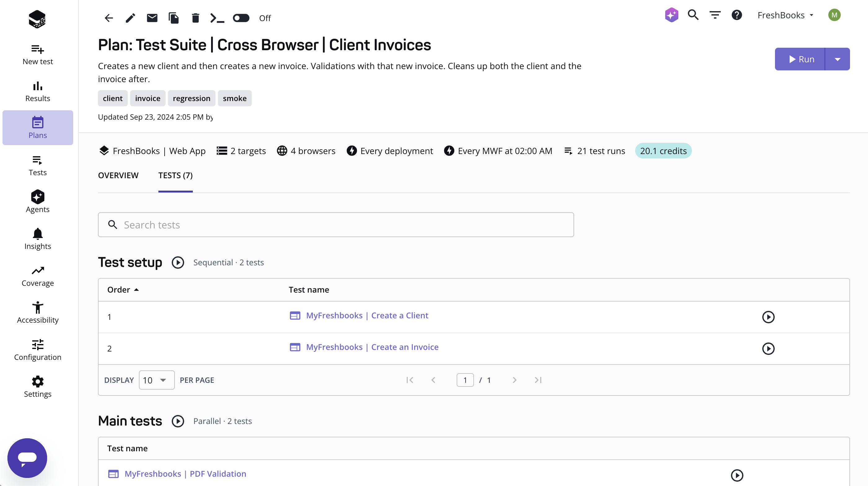The image size is (868, 486).
Task: Click the Test name header under Main tests
Action: coord(127,448)
